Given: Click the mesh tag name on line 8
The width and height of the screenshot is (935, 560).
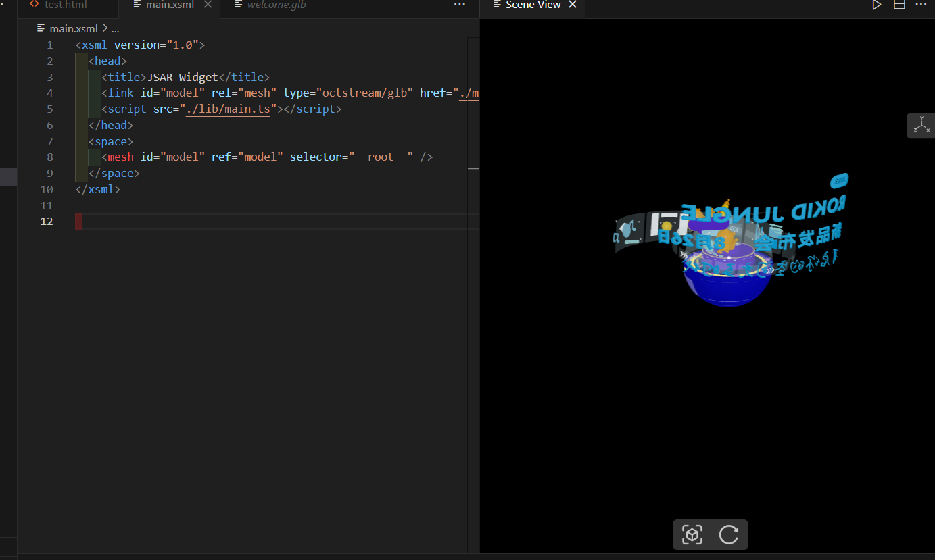Looking at the screenshot, I should click(x=121, y=157).
